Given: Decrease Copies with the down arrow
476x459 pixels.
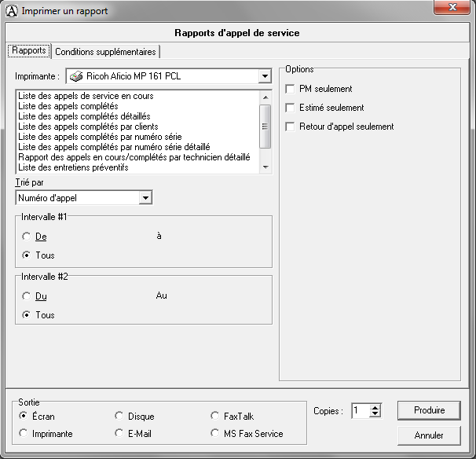Looking at the screenshot, I should pos(375,414).
